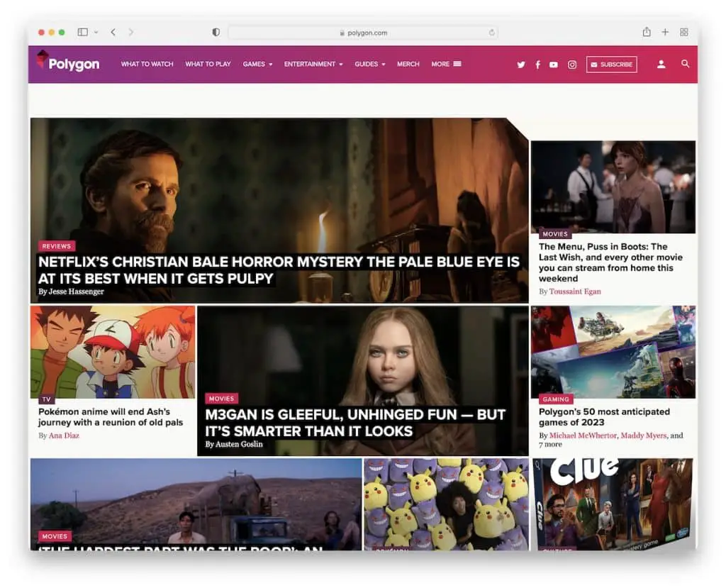Expand sidebar options chevron in Safari
The height and width of the screenshot is (588, 726).
tap(96, 33)
